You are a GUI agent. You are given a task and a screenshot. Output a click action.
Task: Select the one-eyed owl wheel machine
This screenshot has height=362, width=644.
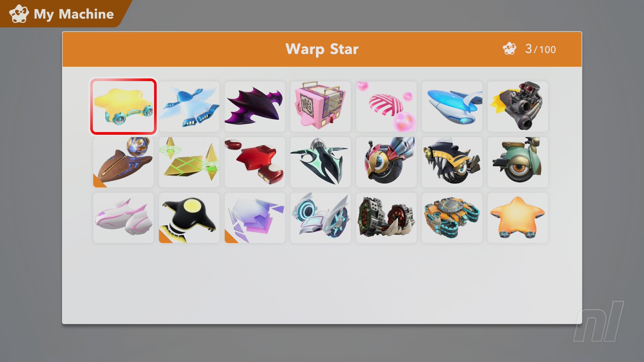click(x=386, y=162)
